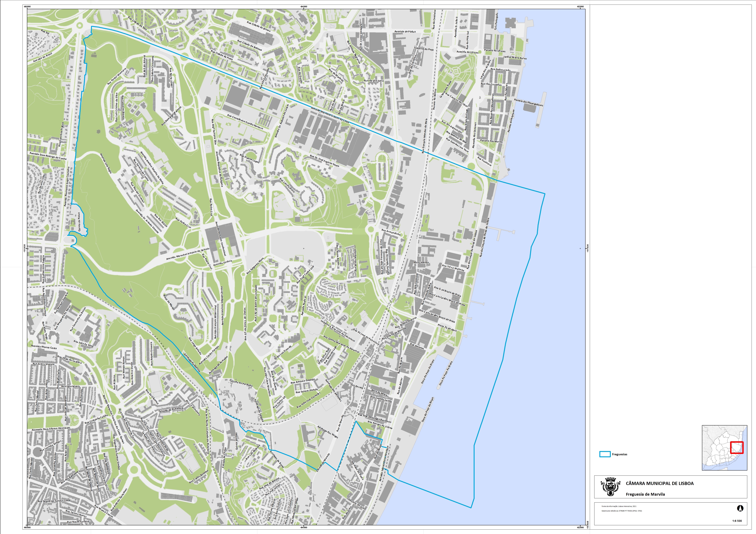Click the 'Rua Amigos de Lisboa' label
Image resolution: width=756 pixels, height=534 pixels.
click(380, 425)
